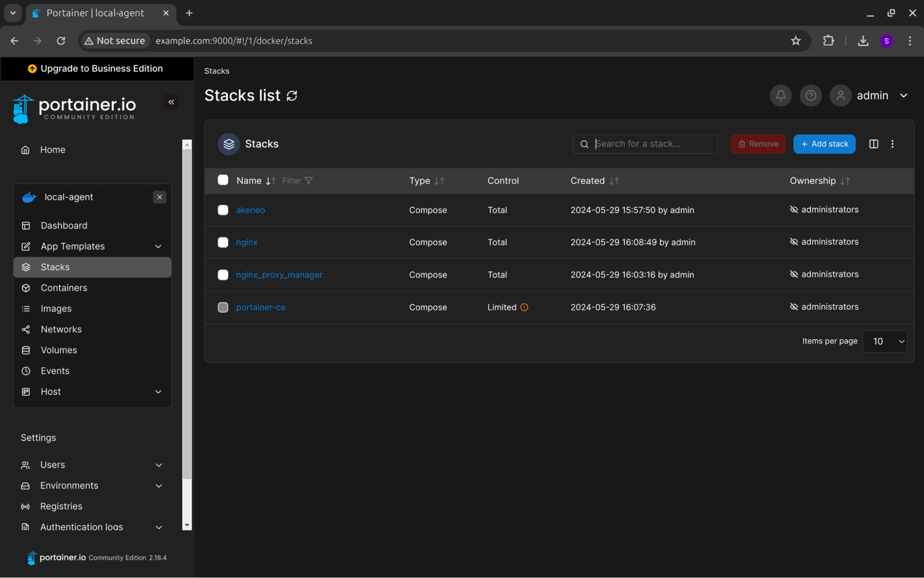Expand the Authentication logs submenu
Viewport: 924px width, 578px height.
[159, 528]
